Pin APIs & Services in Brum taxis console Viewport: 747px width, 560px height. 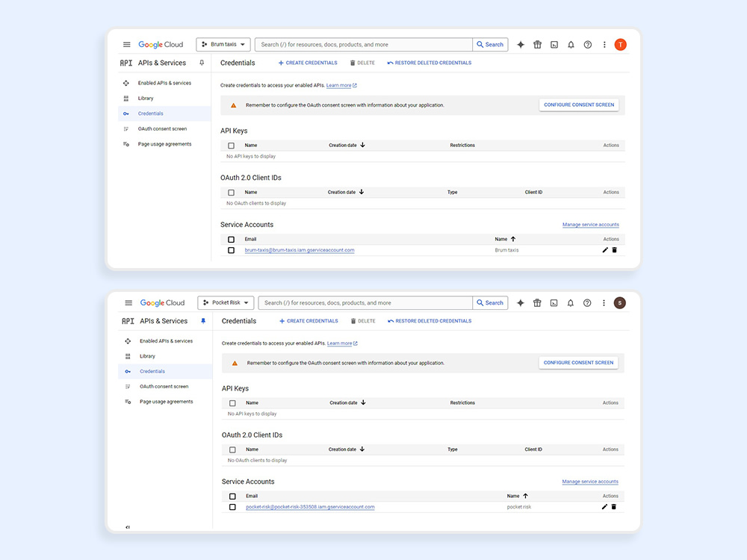[202, 63]
